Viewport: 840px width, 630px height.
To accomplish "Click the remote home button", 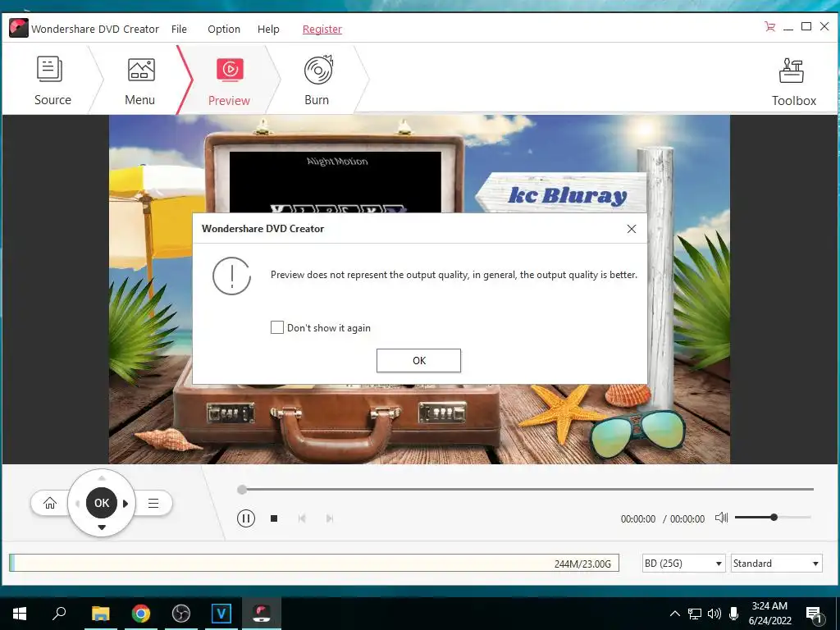I will (50, 503).
